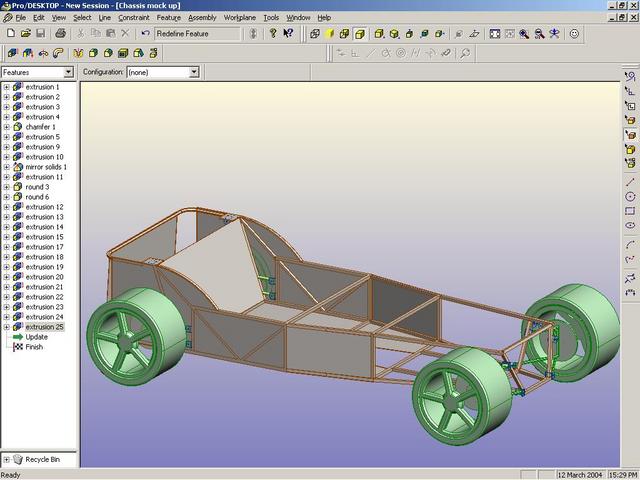Click the Project Profile feature icon

coord(27,53)
